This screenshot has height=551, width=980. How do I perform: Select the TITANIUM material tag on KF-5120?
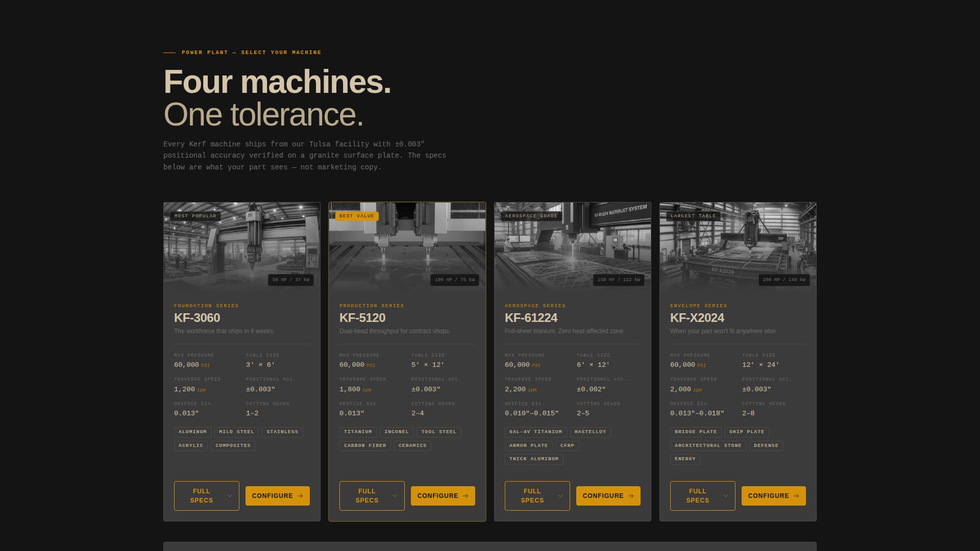click(359, 432)
